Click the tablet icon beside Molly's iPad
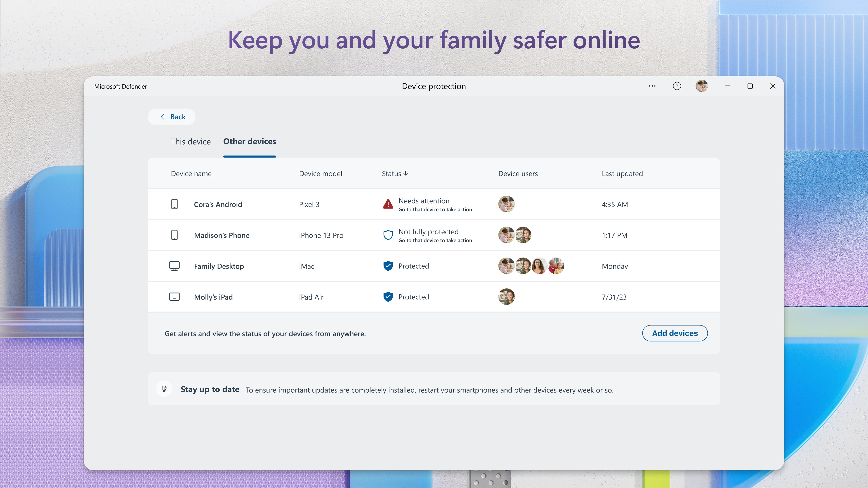The width and height of the screenshot is (868, 488). [175, 297]
